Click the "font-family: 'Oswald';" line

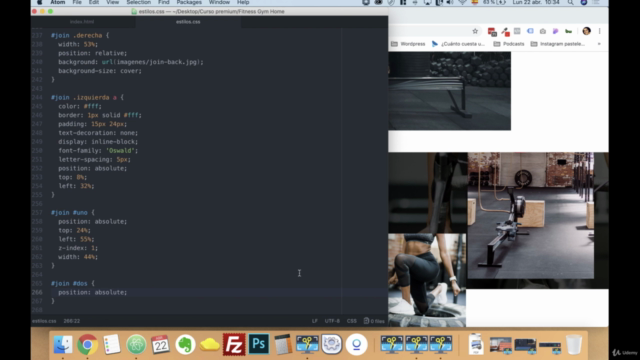[x=98, y=151]
